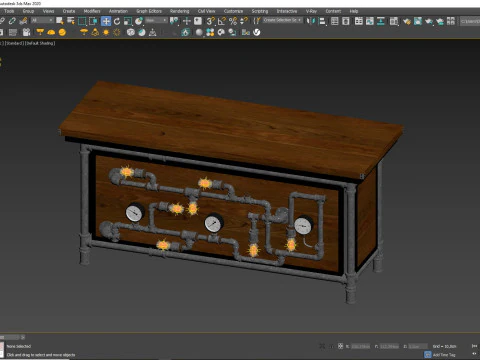The width and height of the screenshot is (480, 360).
Task: Click the Render Production teapot icon
Action: 429,22
